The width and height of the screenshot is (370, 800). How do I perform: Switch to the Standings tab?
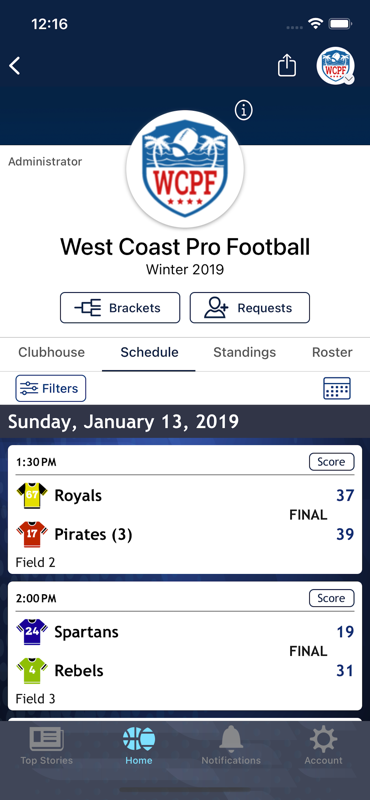(244, 352)
